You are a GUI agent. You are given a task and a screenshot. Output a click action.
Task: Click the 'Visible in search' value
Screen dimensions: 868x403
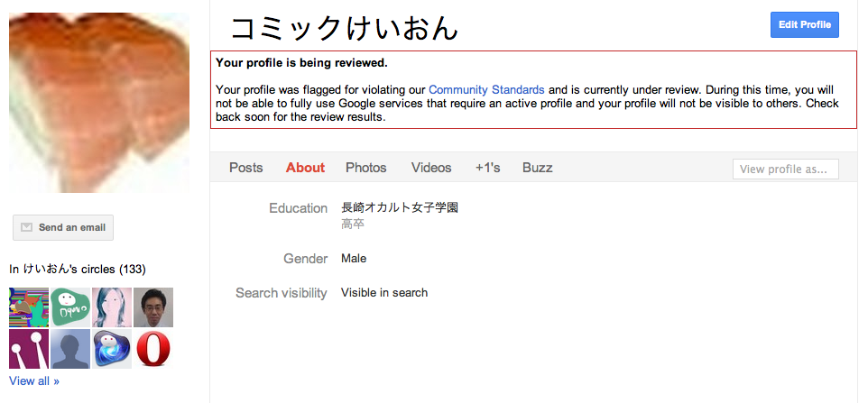pos(384,292)
